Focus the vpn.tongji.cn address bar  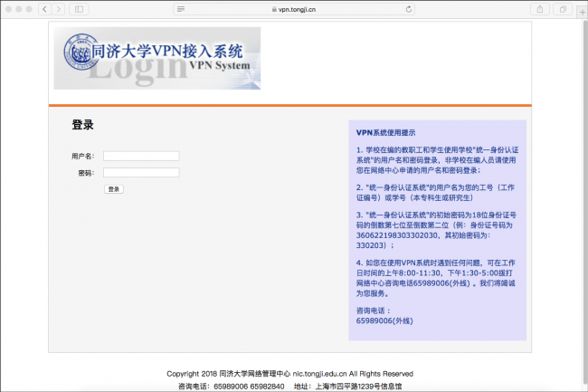tap(294, 9)
